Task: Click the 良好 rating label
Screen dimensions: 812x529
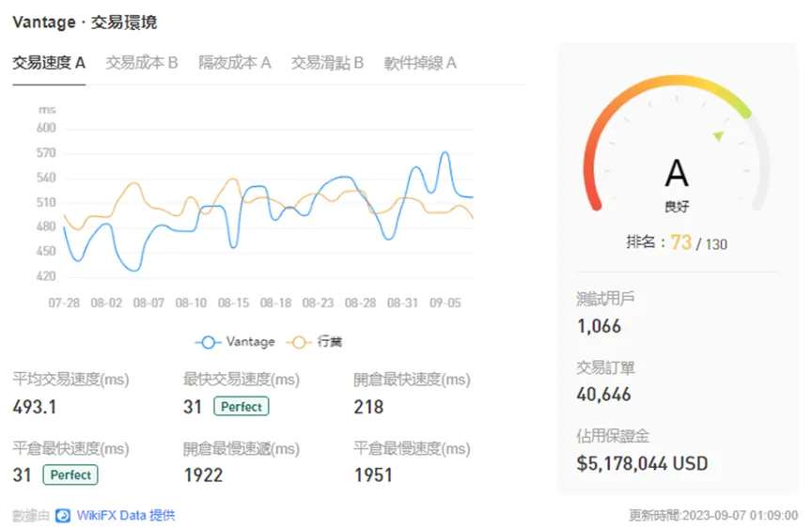Action: click(x=677, y=207)
